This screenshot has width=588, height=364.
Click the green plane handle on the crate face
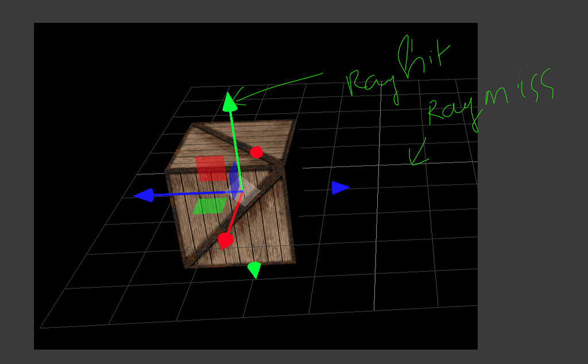point(209,207)
